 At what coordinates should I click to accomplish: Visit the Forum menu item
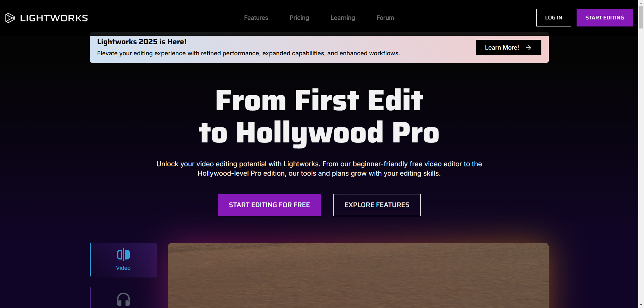point(385,18)
